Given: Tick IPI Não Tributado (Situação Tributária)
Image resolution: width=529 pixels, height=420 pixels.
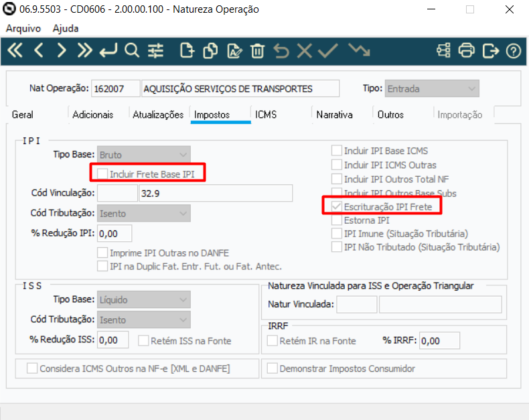Looking at the screenshot, I should click(x=336, y=247).
